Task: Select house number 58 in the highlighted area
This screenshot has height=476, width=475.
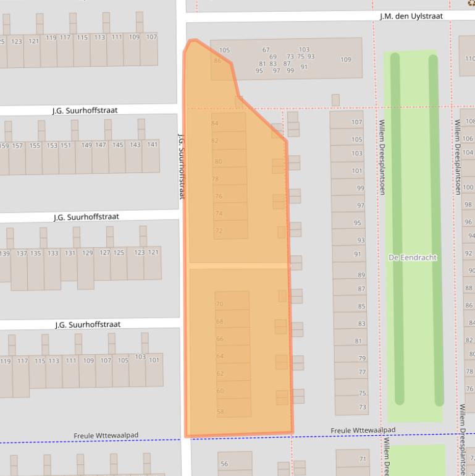Action: pyautogui.click(x=221, y=412)
